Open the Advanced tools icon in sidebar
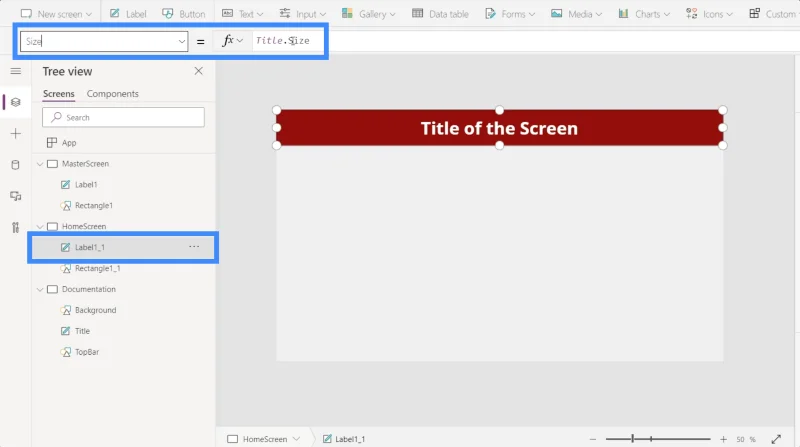 pos(15,227)
